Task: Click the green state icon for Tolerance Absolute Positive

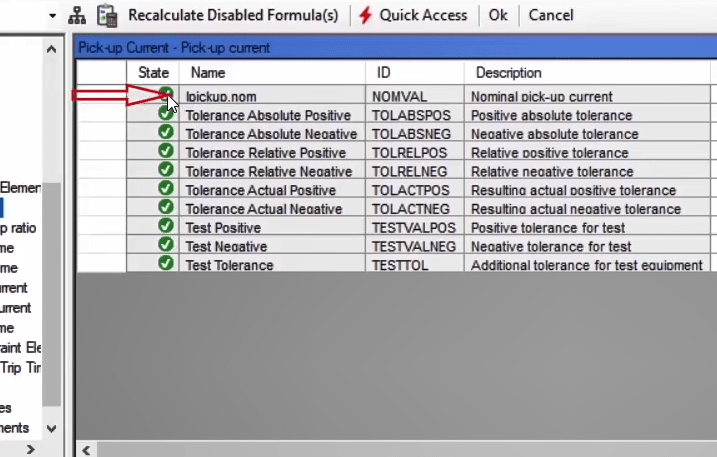Action: pyautogui.click(x=166, y=114)
